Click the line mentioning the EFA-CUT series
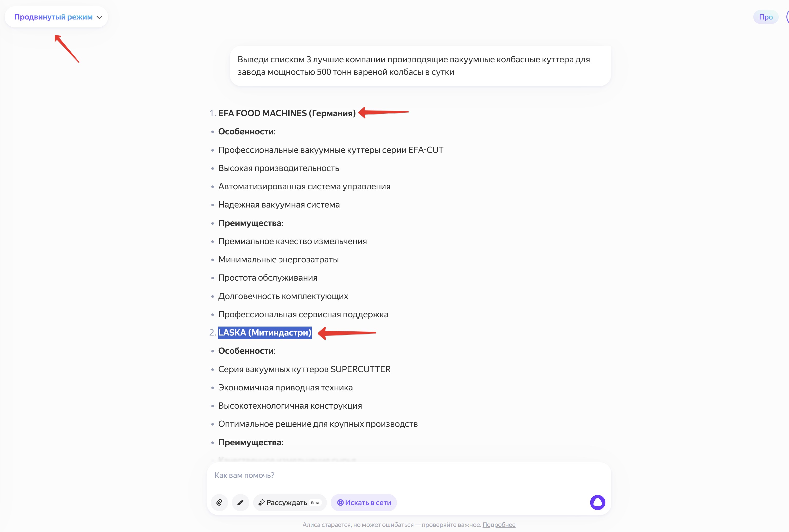Image resolution: width=789 pixels, height=532 pixels. coord(331,150)
